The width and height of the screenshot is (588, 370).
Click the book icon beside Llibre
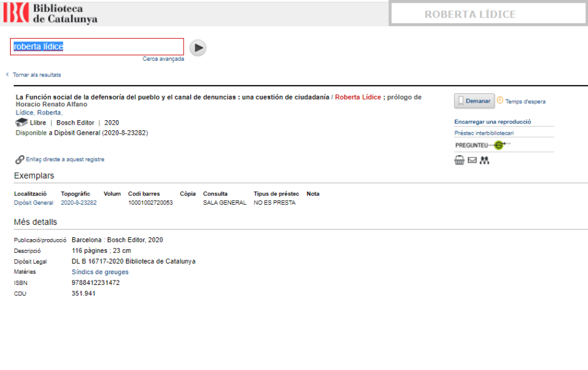click(x=22, y=123)
